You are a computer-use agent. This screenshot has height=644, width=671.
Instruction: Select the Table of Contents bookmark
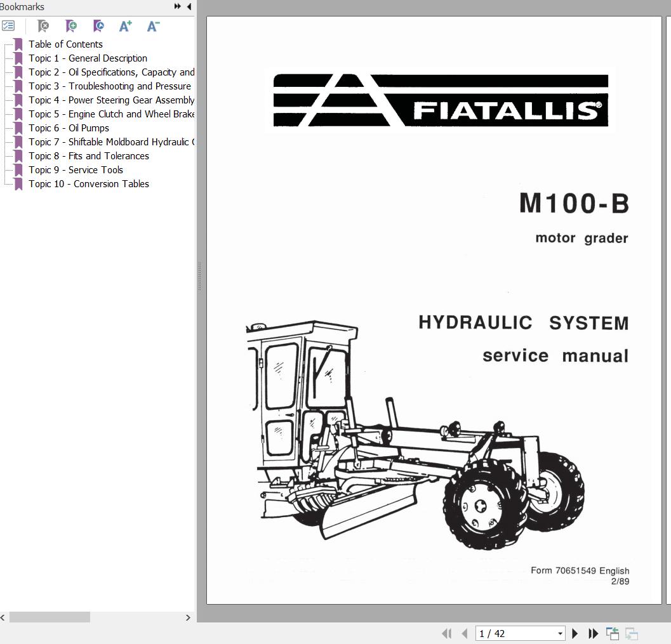[65, 44]
